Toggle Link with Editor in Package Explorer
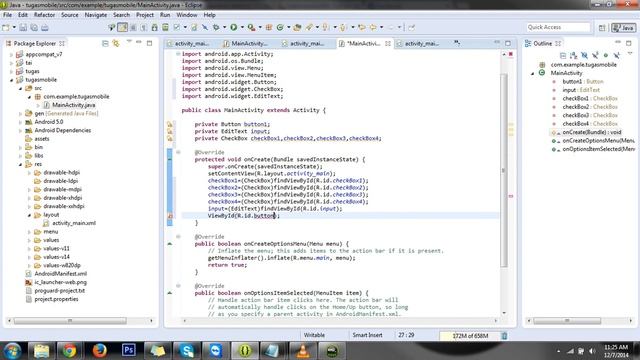The height and width of the screenshot is (360, 640). coord(116,43)
